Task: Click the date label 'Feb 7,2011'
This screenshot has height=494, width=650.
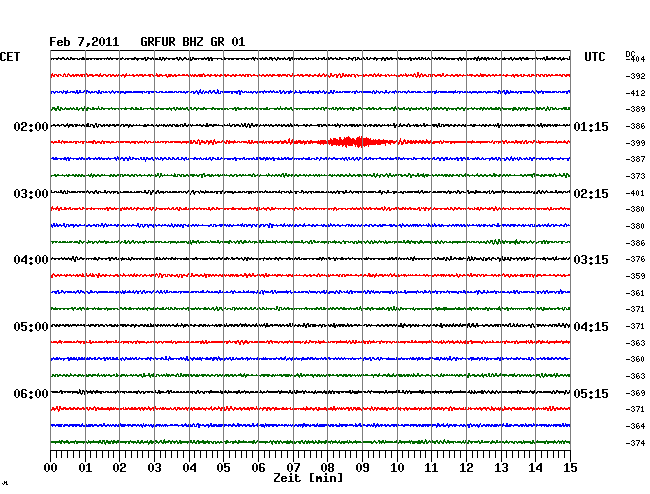Action: [x=84, y=42]
